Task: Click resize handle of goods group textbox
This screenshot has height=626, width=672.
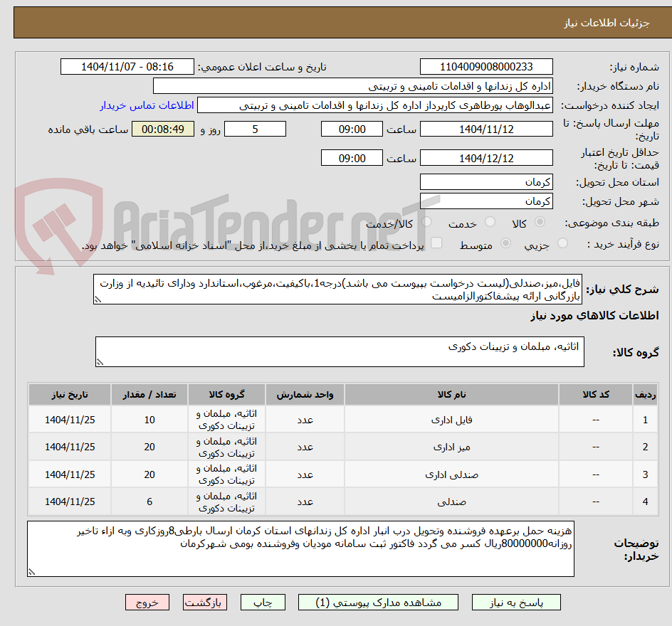Action: (x=100, y=362)
